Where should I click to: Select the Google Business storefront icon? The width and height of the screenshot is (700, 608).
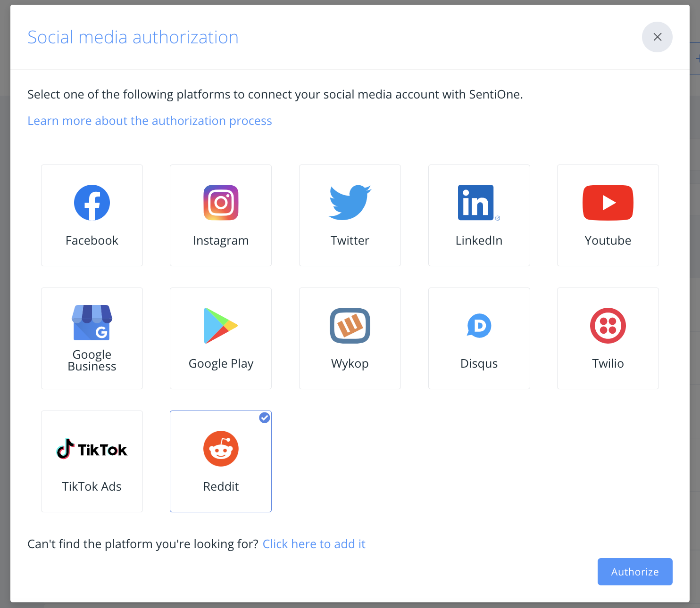point(92,323)
